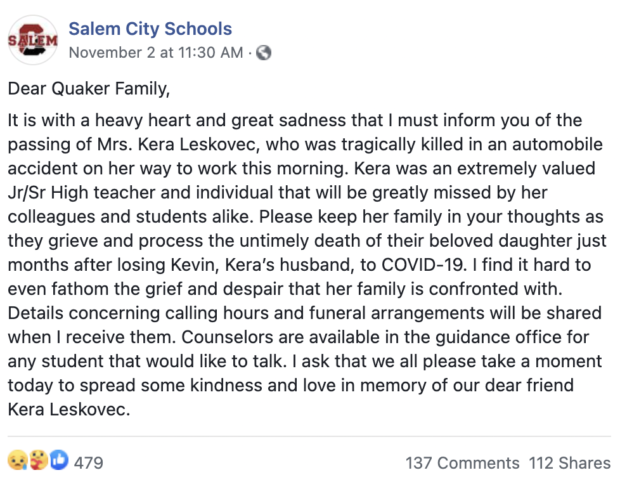620x482 pixels.
Task: Click the blue Like thumbs-up reaction icon
Action: point(59,460)
